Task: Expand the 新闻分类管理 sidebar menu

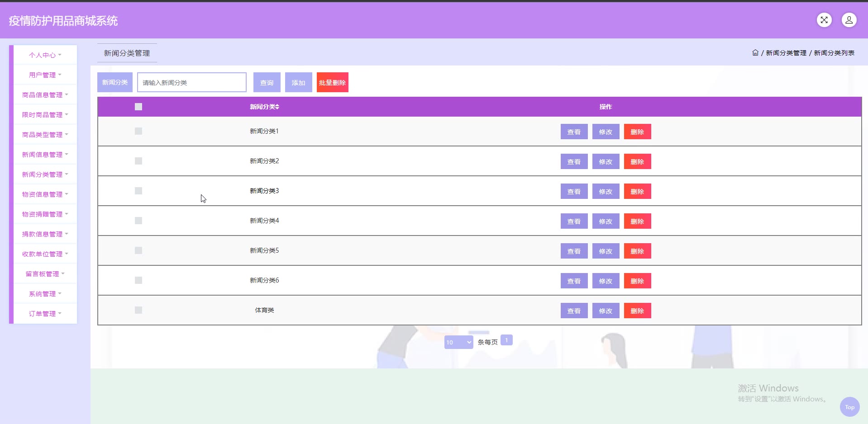Action: 45,174
